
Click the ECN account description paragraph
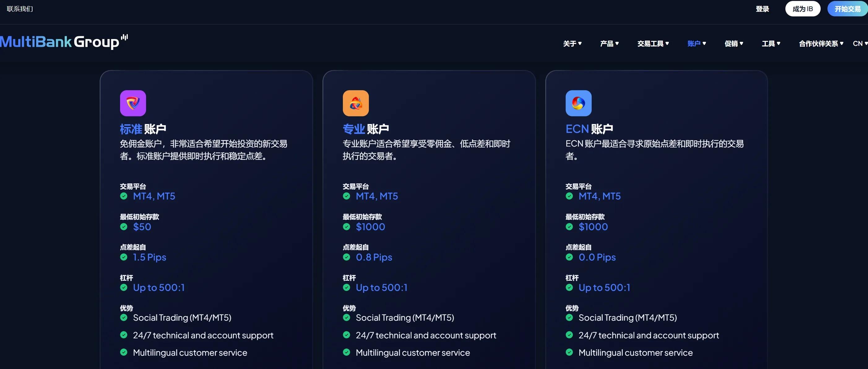click(654, 150)
